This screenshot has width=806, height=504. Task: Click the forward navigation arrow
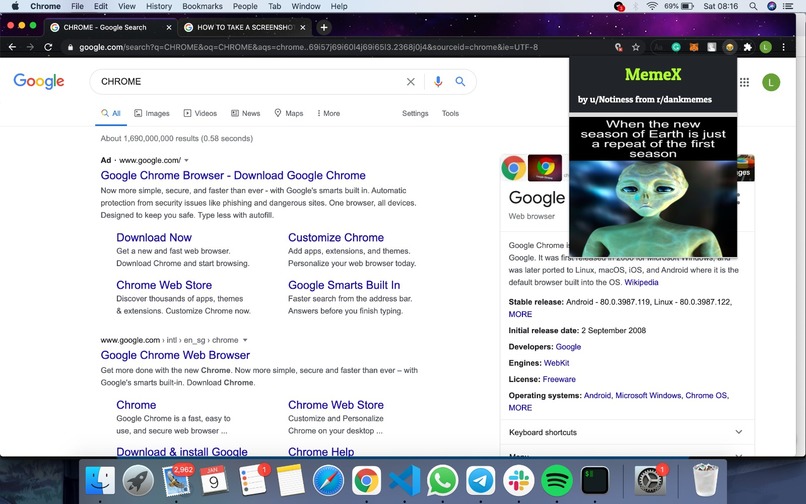30,47
